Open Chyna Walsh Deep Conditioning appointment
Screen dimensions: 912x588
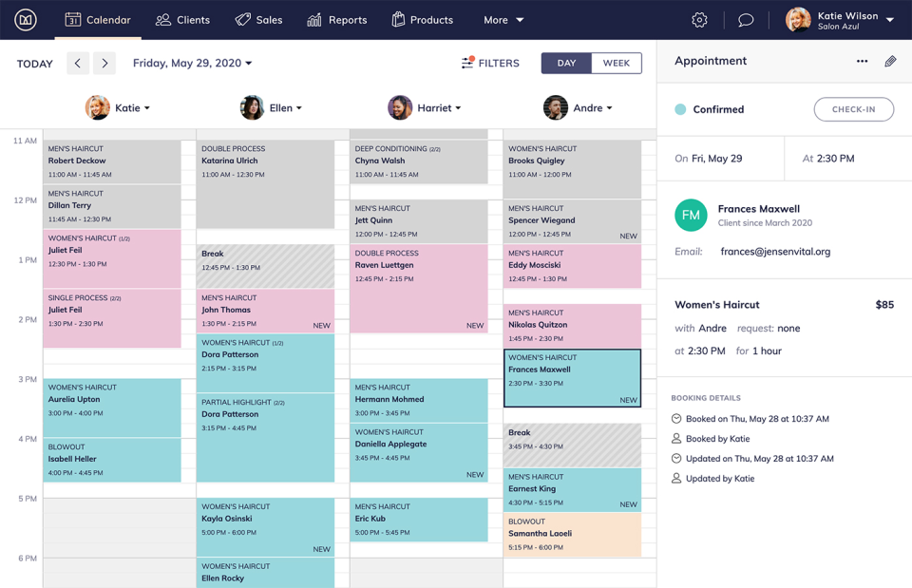point(419,161)
